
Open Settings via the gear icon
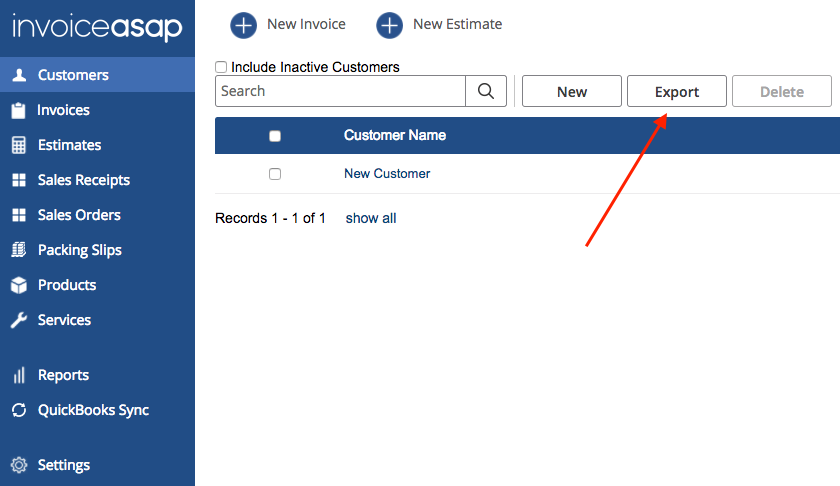pyautogui.click(x=18, y=465)
